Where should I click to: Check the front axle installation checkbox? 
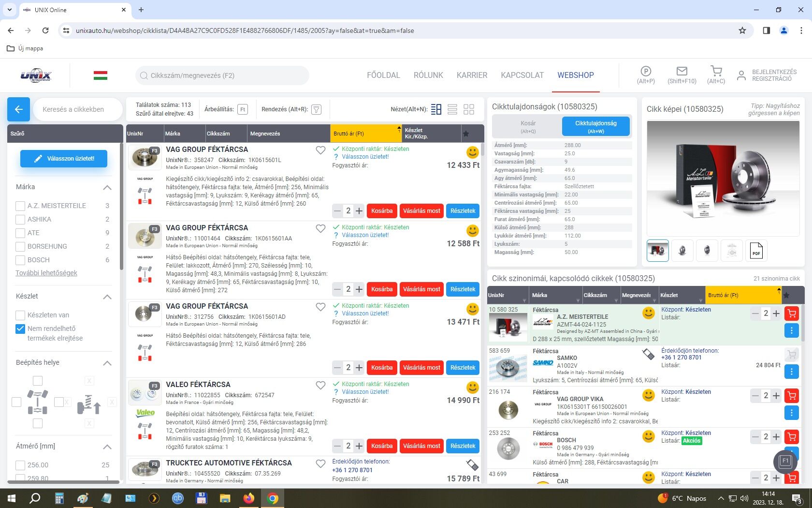[x=38, y=381]
